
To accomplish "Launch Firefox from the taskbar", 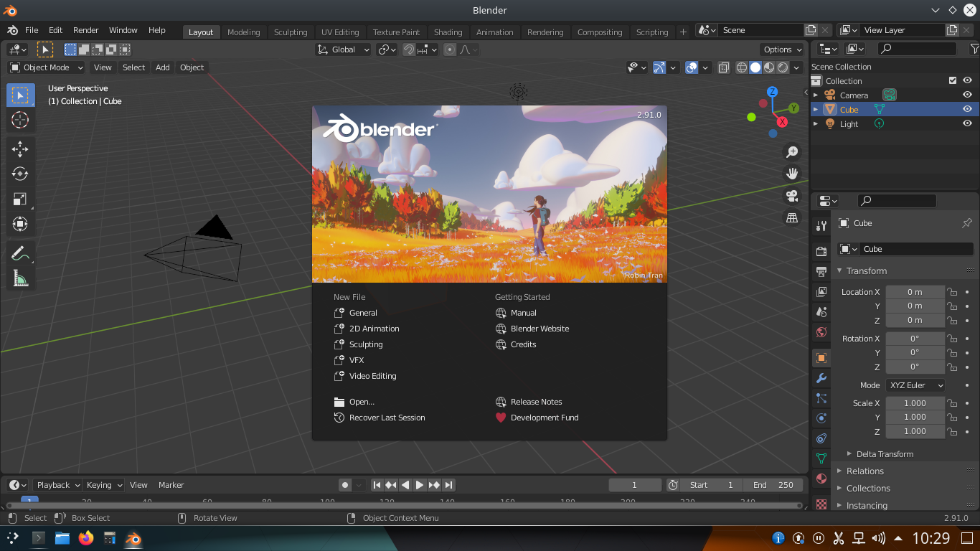I will 85,537.
